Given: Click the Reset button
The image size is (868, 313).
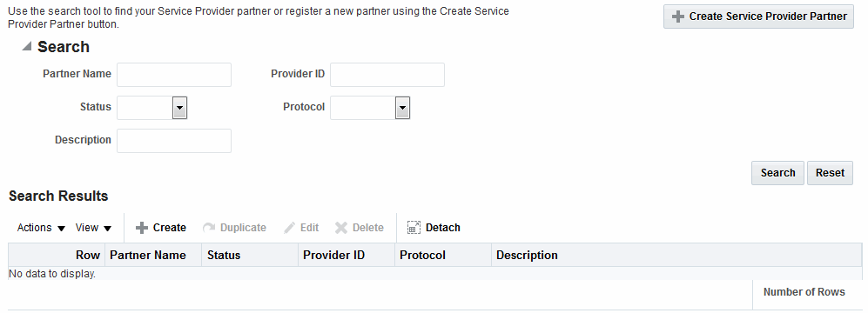Looking at the screenshot, I should (x=830, y=173).
